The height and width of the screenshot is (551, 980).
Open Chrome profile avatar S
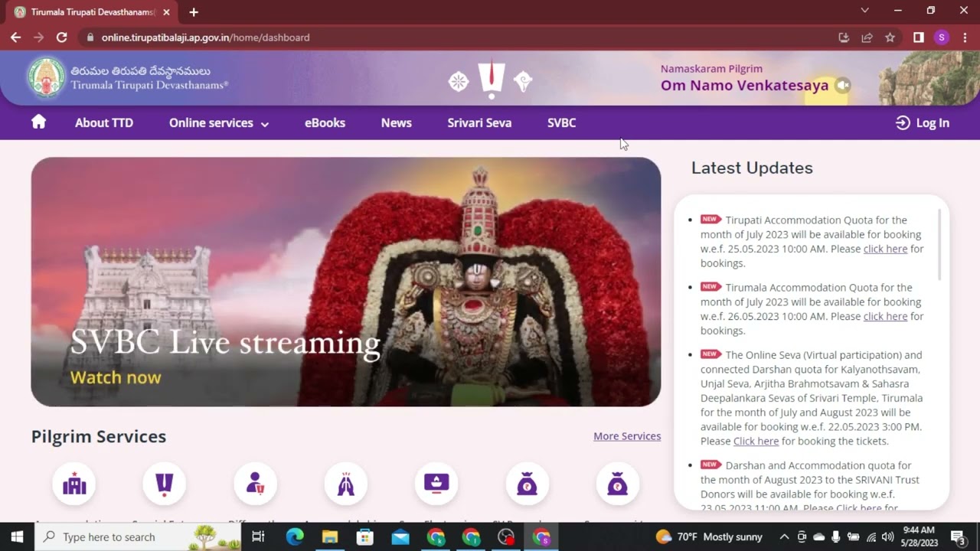pyautogui.click(x=942, y=37)
